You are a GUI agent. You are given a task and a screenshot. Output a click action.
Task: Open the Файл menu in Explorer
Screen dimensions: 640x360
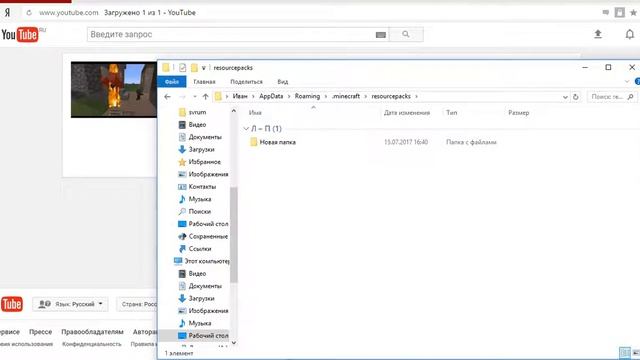coord(172,82)
